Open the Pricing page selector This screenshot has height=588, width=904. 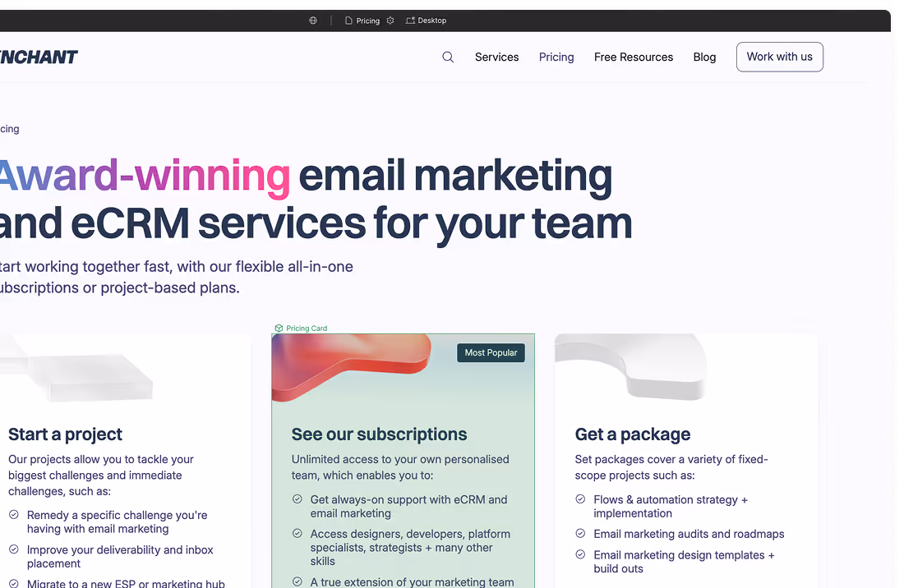tap(362, 21)
